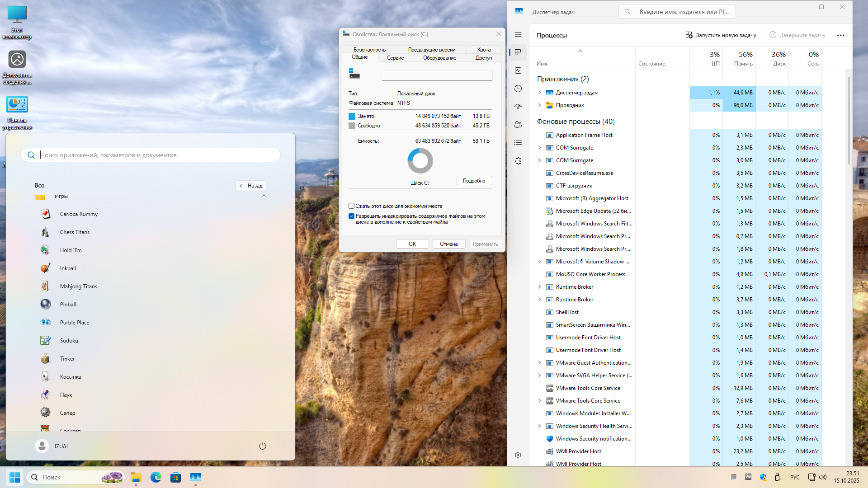Enable compress this drive checkbox
The image size is (868, 488).
pyautogui.click(x=351, y=206)
